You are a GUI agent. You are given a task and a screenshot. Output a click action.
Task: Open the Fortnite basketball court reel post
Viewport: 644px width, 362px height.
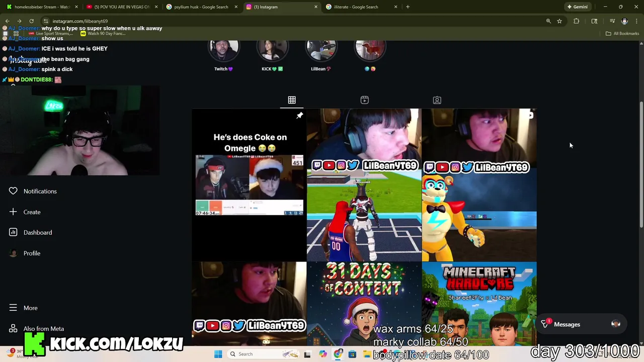click(x=364, y=185)
